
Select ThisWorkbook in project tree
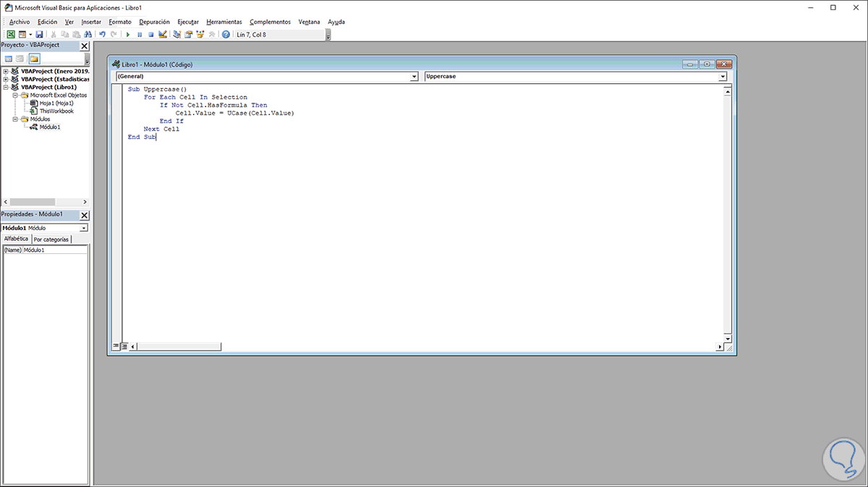[x=56, y=111]
